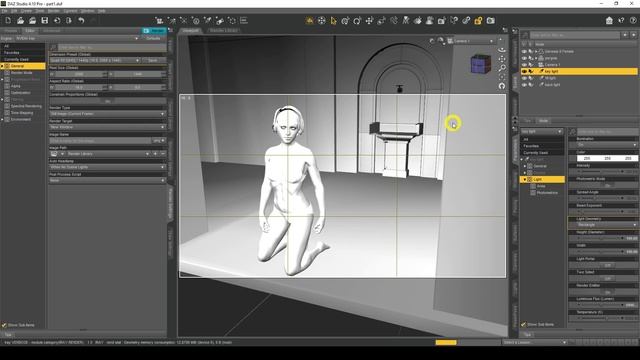Viewport: 640px width, 360px height.
Task: Toggle visibility eye for back light row
Action: click(x=524, y=84)
